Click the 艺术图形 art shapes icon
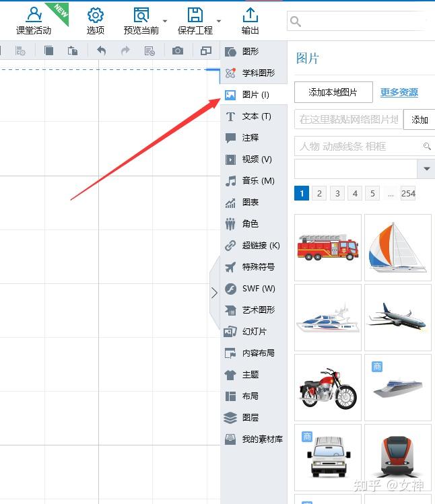This screenshot has height=504, width=435. coord(230,310)
